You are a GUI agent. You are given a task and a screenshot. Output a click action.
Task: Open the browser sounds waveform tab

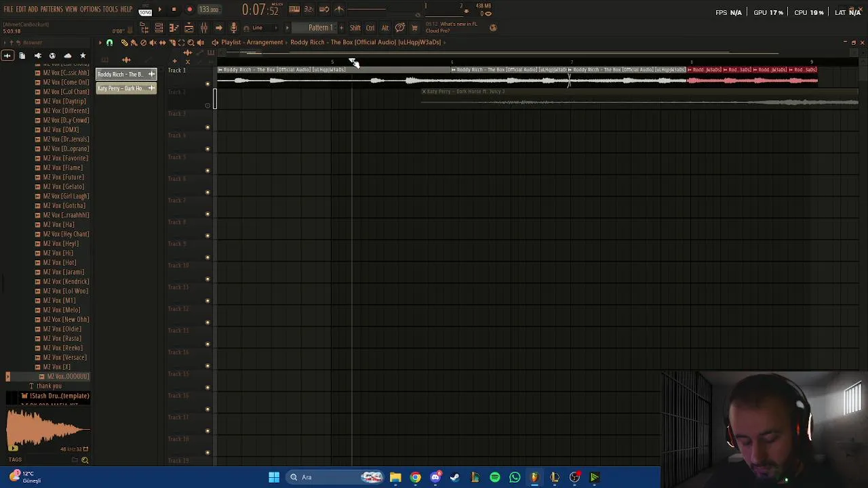coord(7,56)
